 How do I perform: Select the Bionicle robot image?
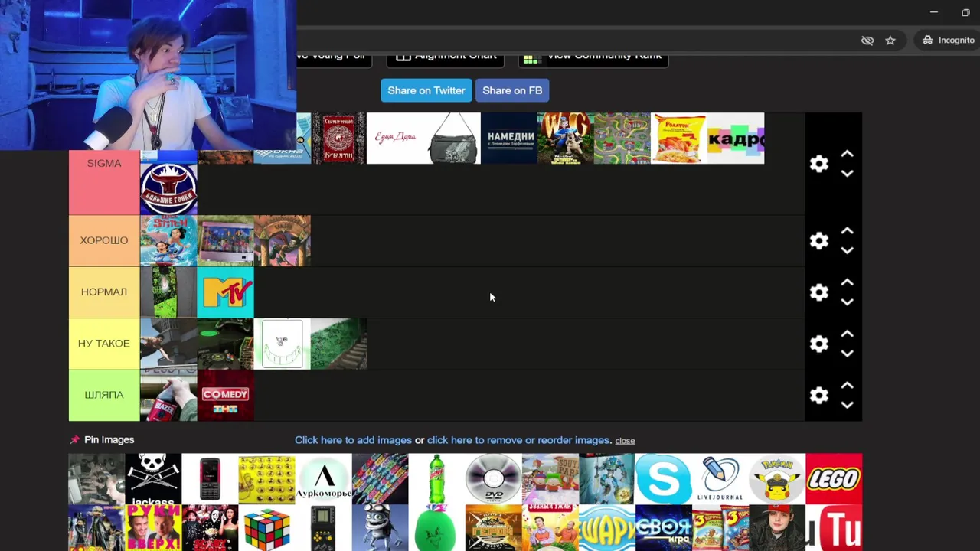pyautogui.click(x=607, y=479)
